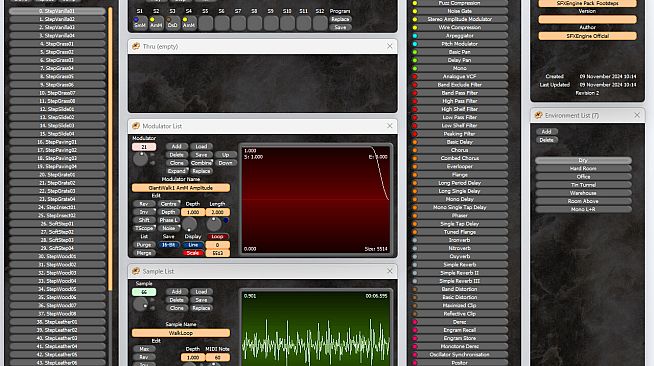Click Purge in the modulator List section
654x366 pixels.
[144, 245]
